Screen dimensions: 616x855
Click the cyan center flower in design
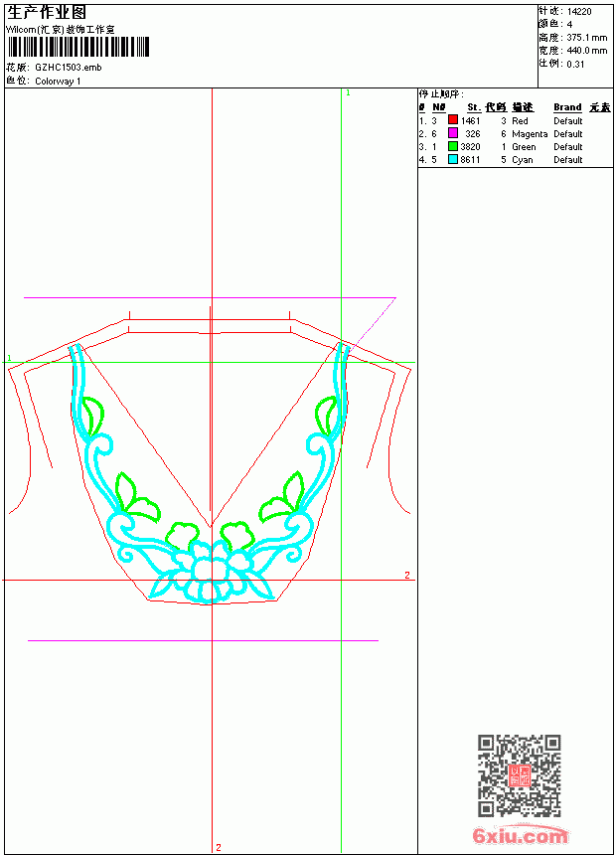pos(210,573)
